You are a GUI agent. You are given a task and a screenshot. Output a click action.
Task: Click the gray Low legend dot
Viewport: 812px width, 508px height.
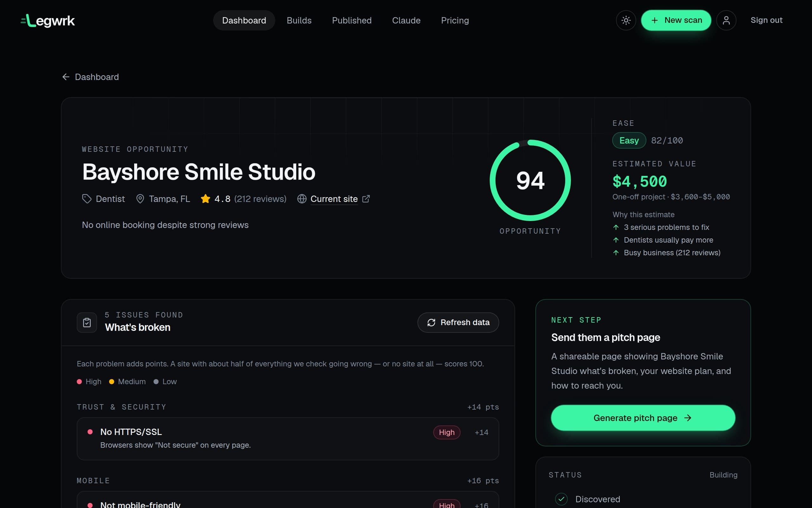coord(156,382)
